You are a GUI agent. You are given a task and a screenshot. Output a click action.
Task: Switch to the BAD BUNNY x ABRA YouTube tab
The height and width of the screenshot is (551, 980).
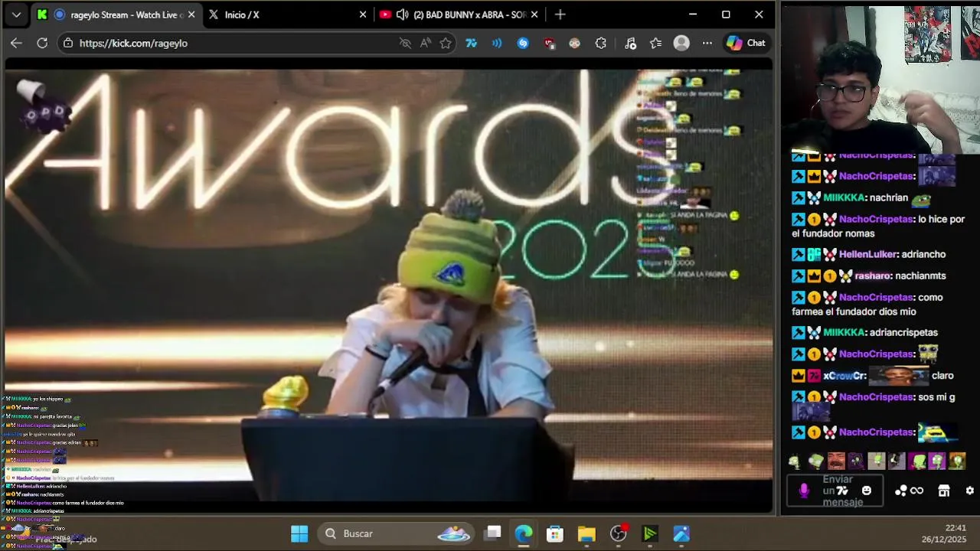[x=459, y=15]
